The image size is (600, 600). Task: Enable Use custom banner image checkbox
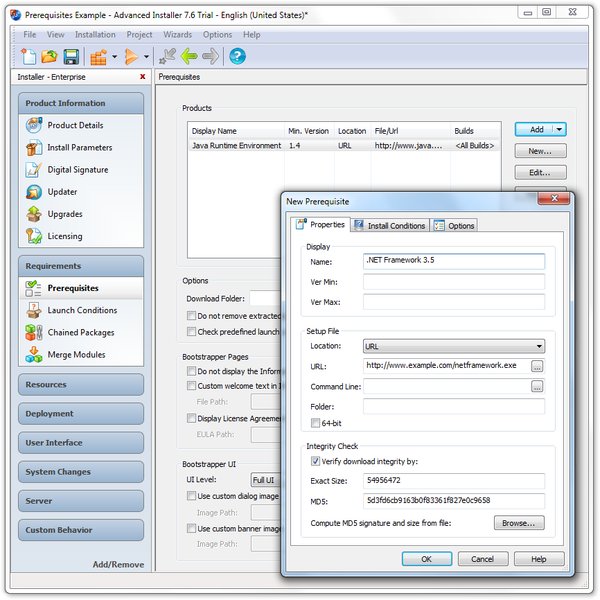[191, 528]
